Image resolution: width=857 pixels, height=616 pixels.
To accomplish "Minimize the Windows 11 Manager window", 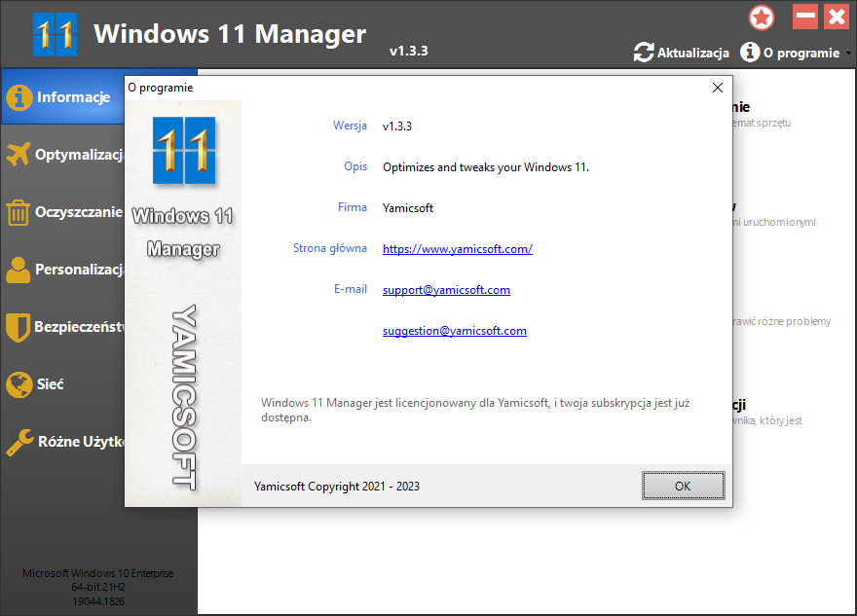I will tap(805, 17).
